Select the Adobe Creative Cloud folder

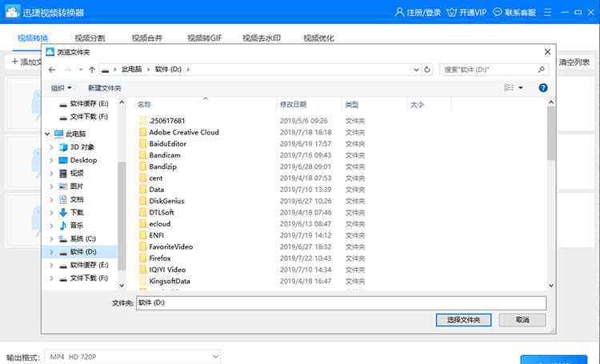pyautogui.click(x=183, y=132)
